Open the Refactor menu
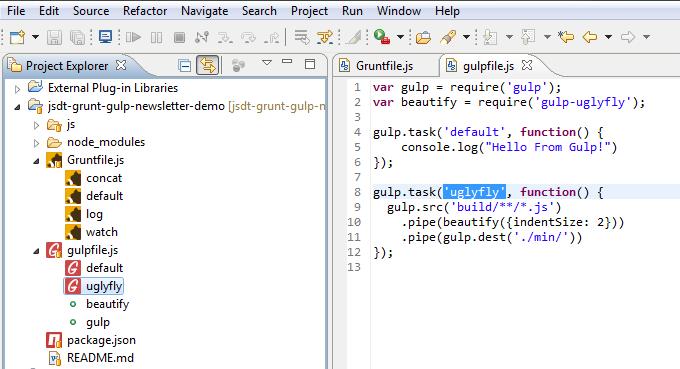The height and width of the screenshot is (369, 680). coord(145,10)
